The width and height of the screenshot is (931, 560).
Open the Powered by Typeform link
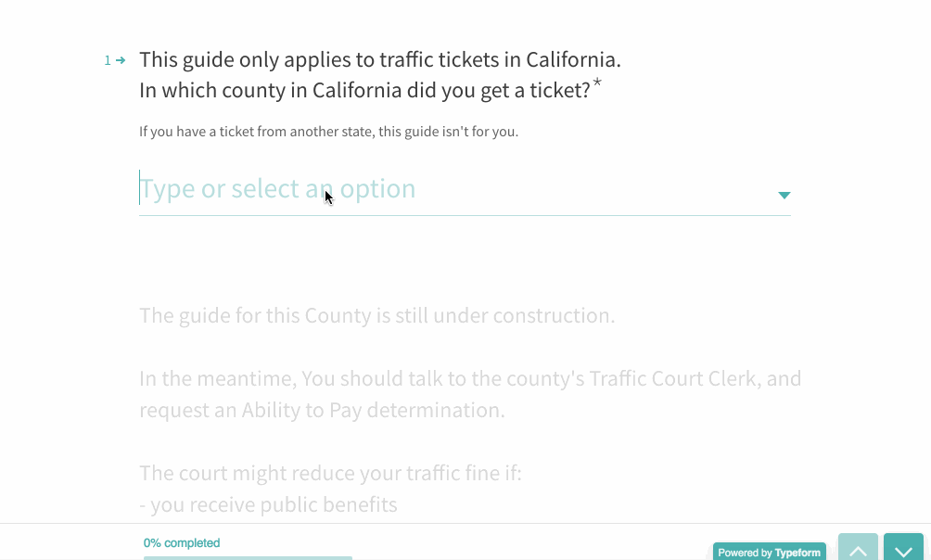tap(769, 553)
